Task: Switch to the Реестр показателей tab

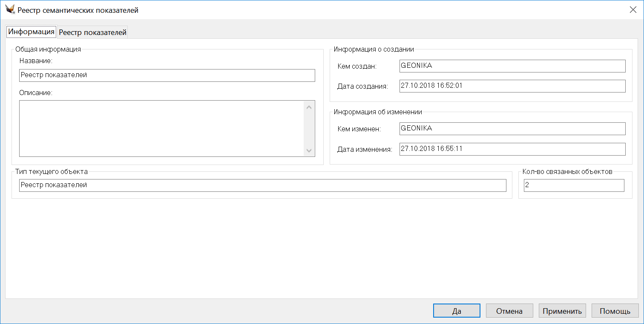Action: [x=92, y=32]
